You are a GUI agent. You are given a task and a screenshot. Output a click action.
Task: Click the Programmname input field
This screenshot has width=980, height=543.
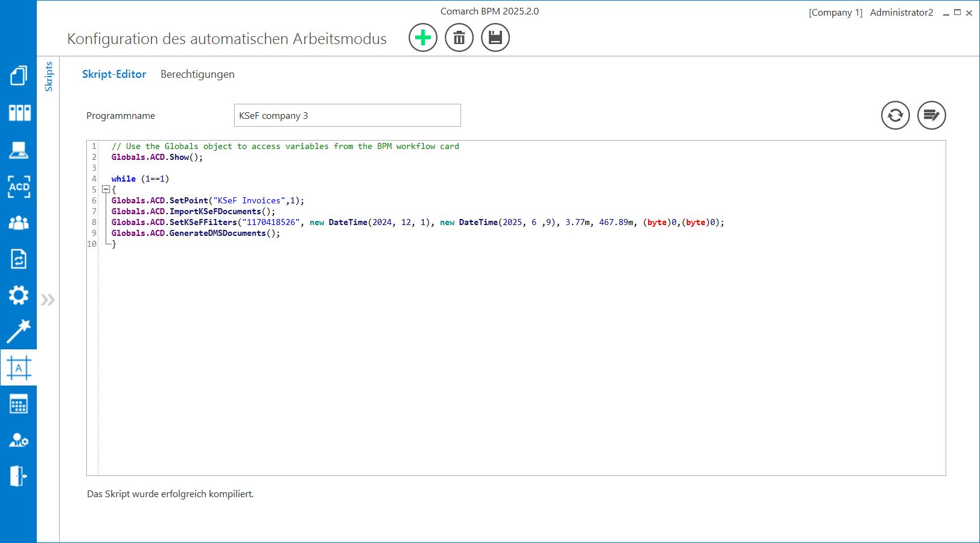[348, 115]
